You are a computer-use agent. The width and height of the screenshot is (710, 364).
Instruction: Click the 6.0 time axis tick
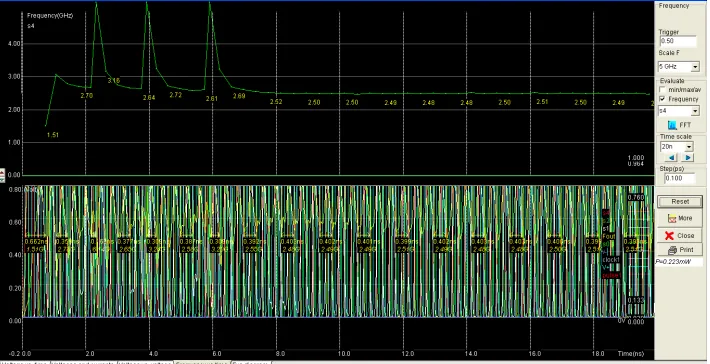coord(216,353)
